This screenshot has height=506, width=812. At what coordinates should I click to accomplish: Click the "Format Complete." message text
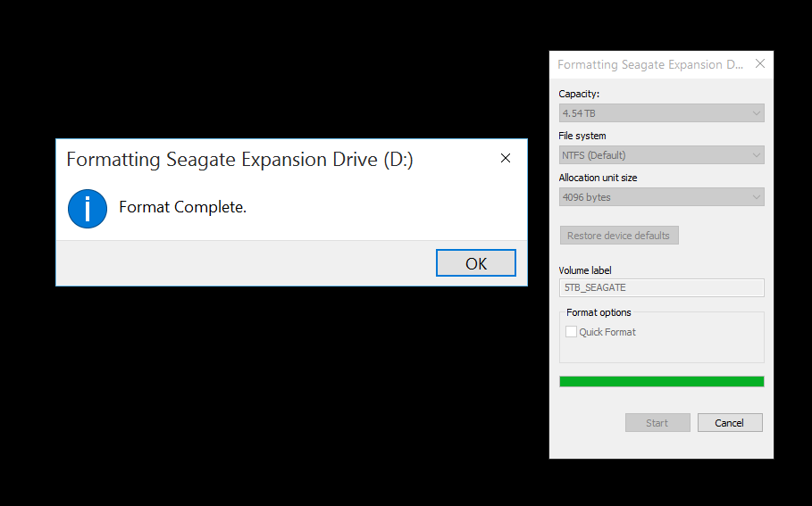(182, 207)
